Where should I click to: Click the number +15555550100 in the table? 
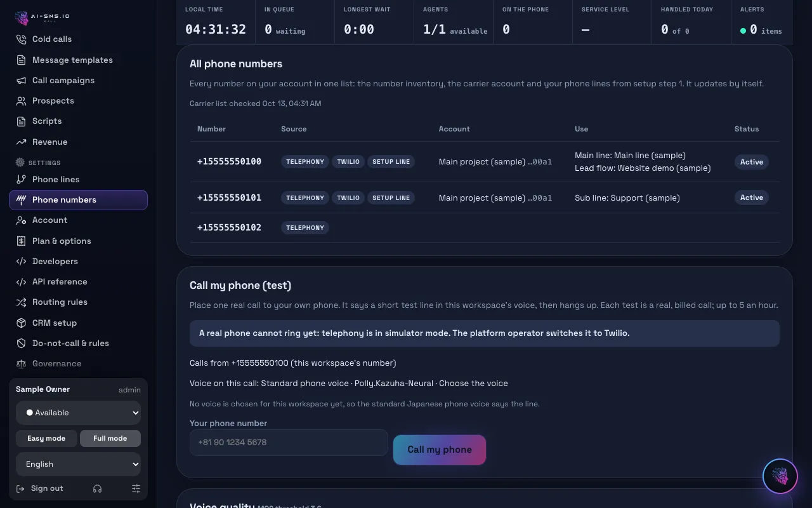pos(229,161)
